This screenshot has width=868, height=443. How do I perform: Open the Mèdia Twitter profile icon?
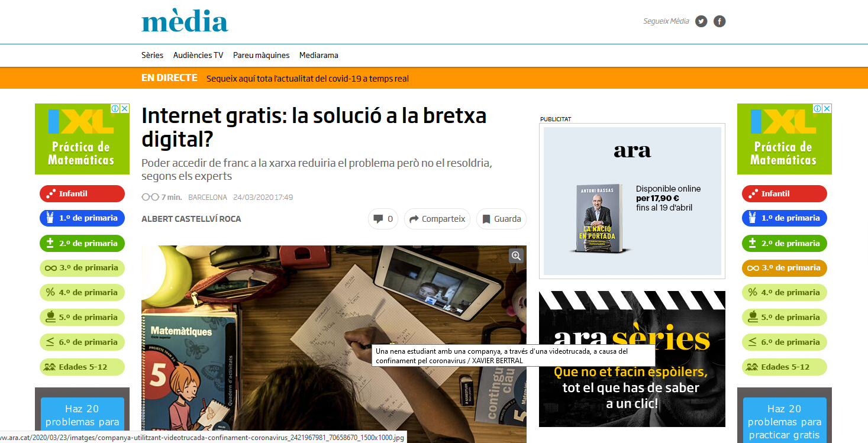coord(701,21)
